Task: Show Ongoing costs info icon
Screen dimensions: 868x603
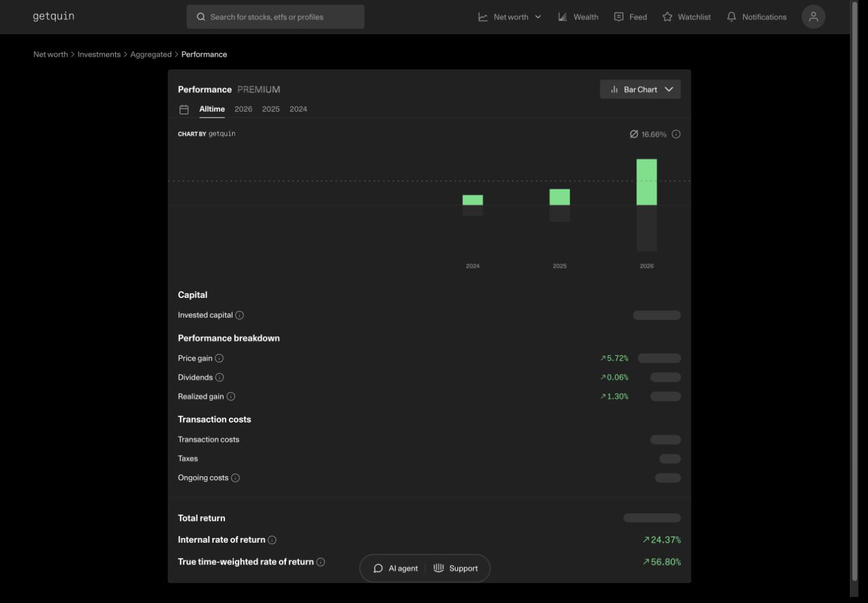Action: (x=235, y=478)
